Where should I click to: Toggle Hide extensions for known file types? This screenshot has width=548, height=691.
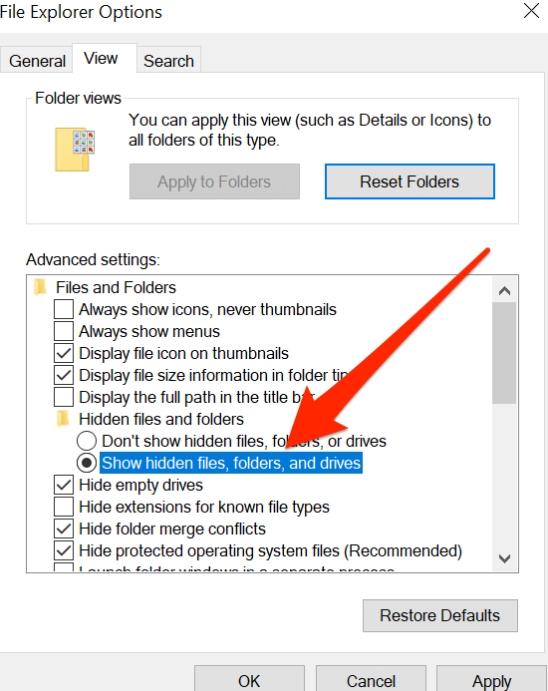64,507
